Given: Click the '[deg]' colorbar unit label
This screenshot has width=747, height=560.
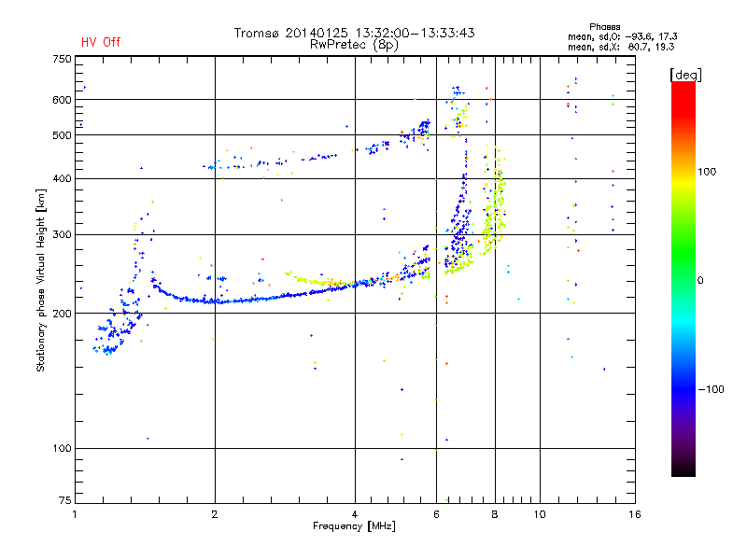Looking at the screenshot, I should (685, 75).
